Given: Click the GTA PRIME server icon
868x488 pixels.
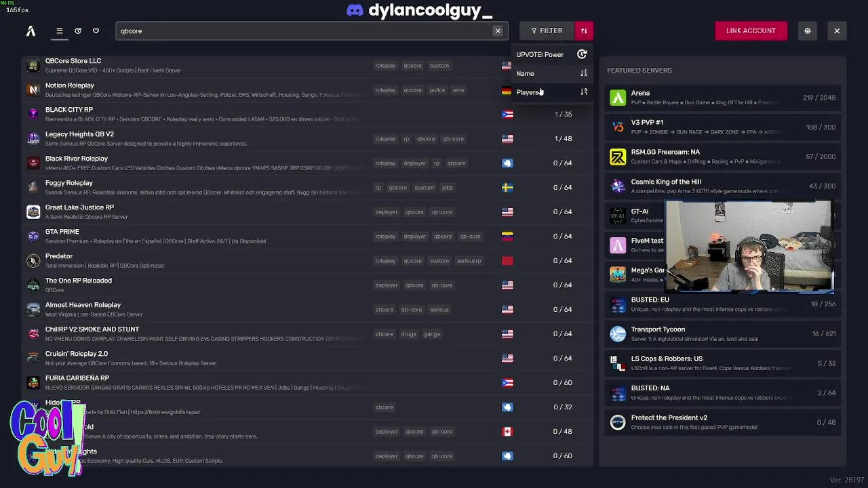Looking at the screenshot, I should (33, 237).
